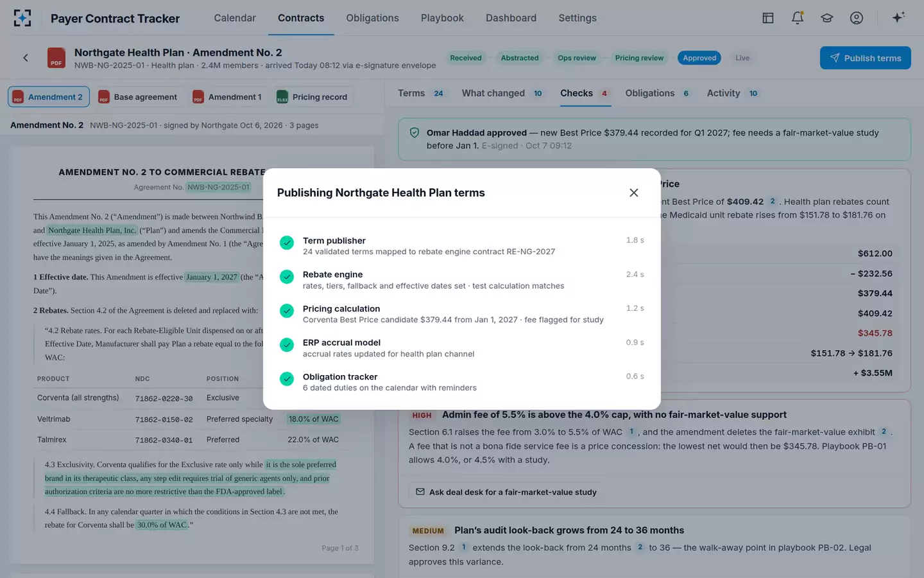Click the envelope icon on fair-market-value study button
The height and width of the screenshot is (578, 924).
click(x=420, y=492)
